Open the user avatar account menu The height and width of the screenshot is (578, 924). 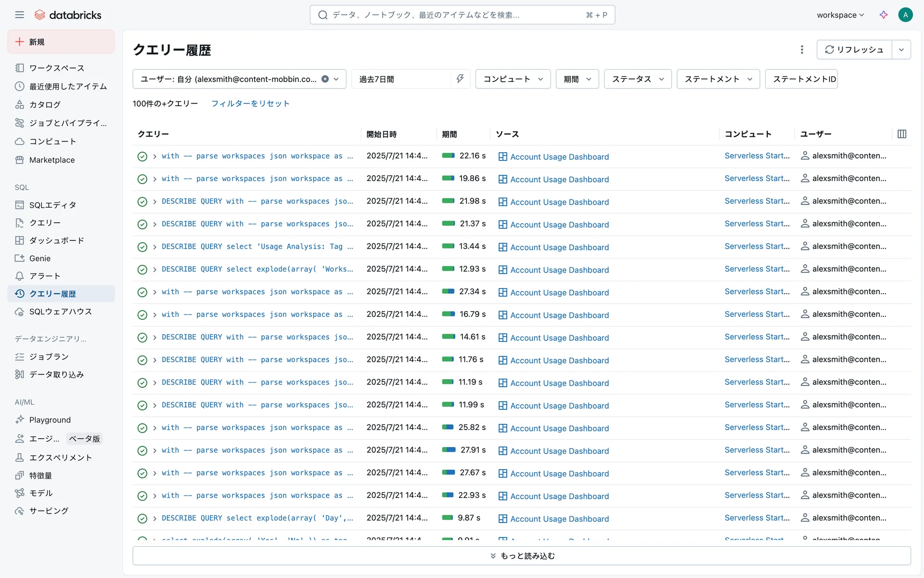click(x=905, y=15)
